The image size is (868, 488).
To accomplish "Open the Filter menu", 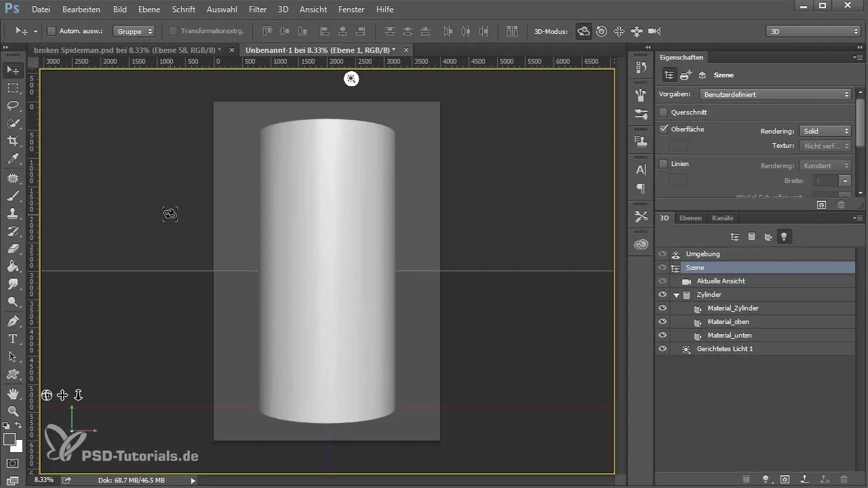I will click(257, 9).
